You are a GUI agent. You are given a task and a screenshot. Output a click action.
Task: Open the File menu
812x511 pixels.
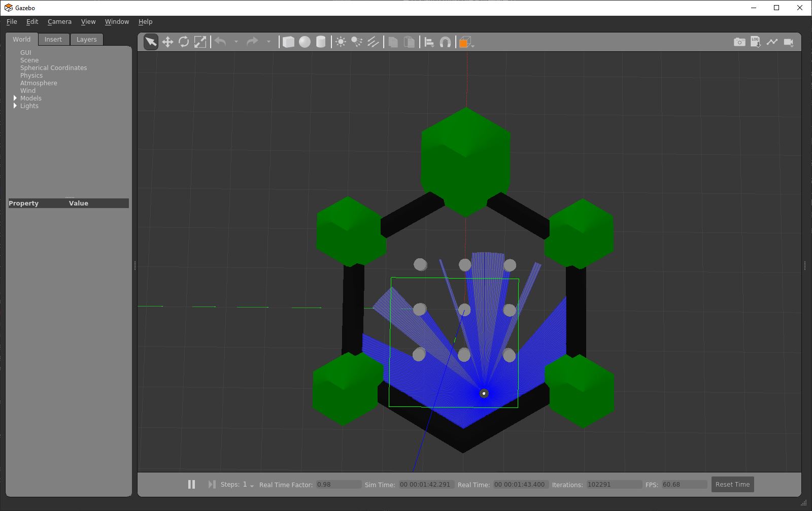[12, 21]
